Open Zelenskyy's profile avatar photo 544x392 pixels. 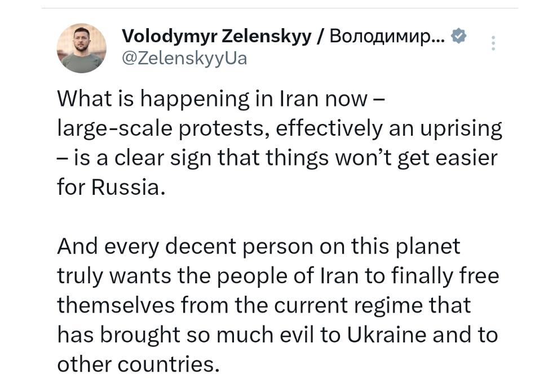[x=82, y=48]
